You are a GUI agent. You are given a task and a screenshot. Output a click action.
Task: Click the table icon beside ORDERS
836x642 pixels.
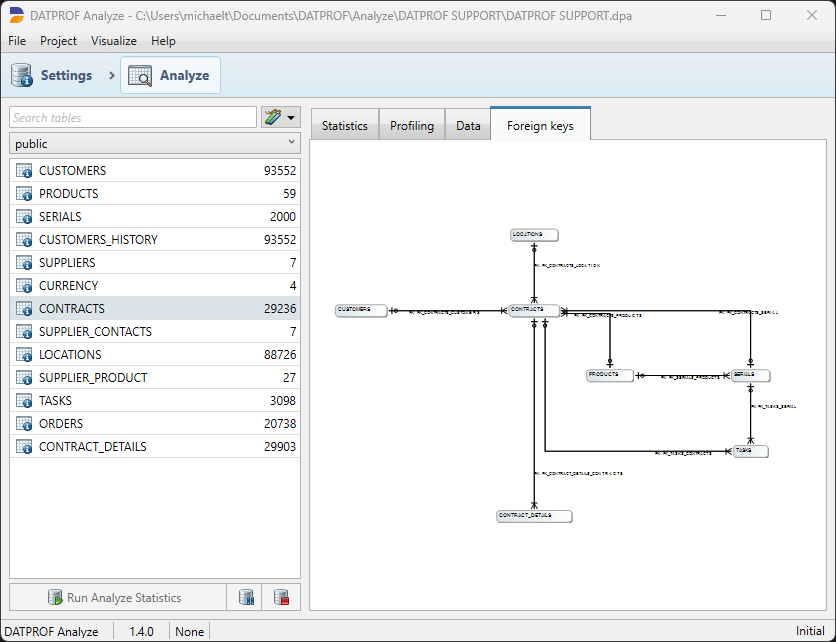point(25,424)
